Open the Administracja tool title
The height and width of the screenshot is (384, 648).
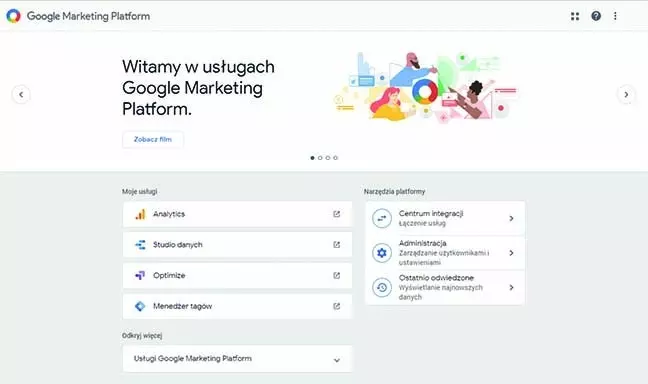point(422,243)
